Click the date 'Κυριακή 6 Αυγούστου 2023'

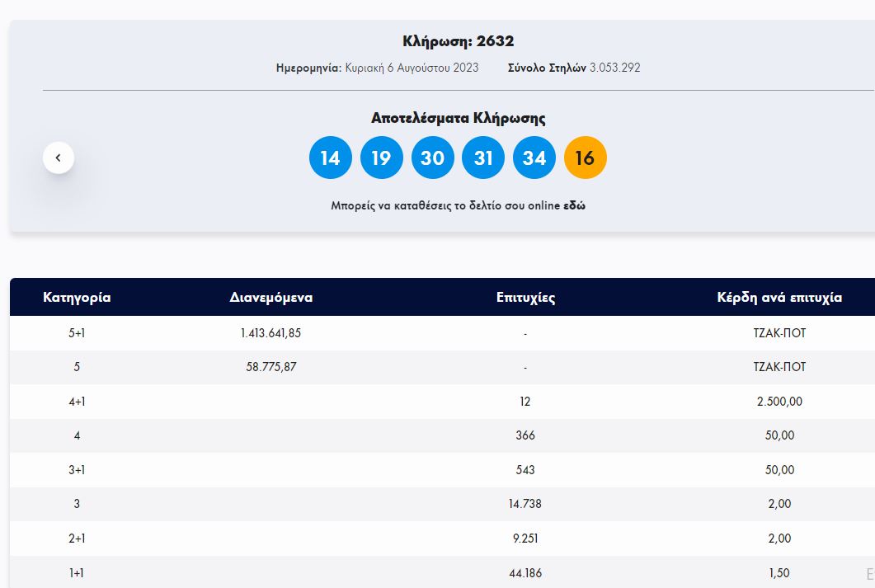point(411,68)
